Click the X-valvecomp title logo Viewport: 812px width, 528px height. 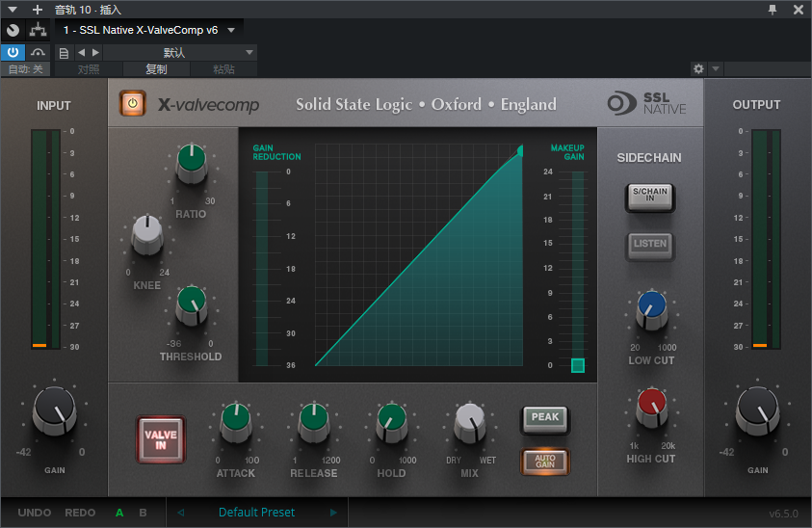coord(208,105)
